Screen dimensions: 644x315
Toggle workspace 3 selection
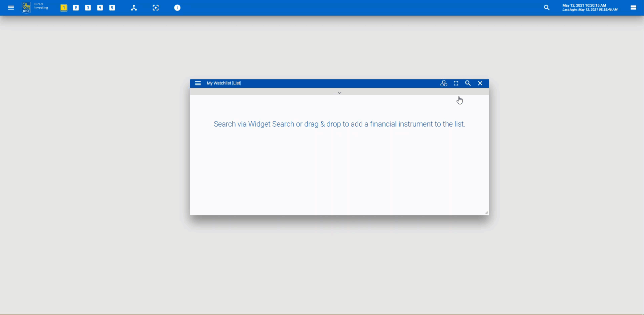tap(88, 7)
